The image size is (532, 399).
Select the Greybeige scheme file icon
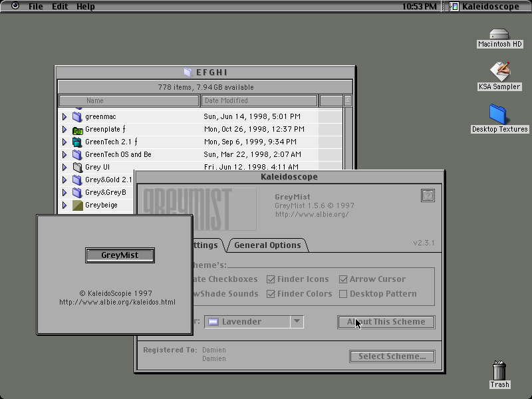[x=77, y=205]
